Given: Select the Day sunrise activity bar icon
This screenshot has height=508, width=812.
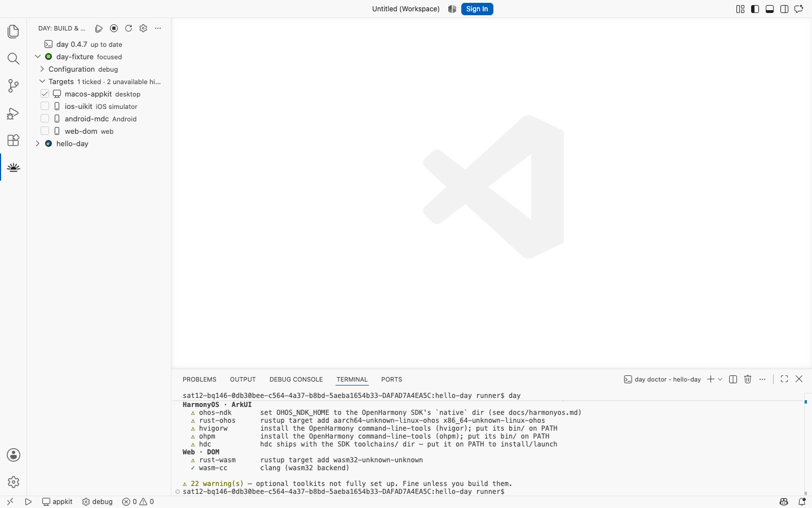Looking at the screenshot, I should [x=14, y=168].
